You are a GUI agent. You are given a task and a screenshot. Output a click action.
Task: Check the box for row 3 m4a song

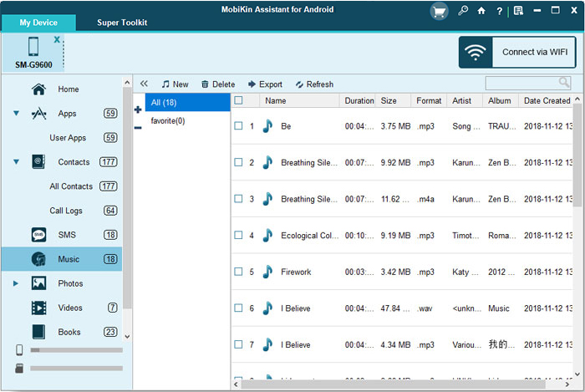pyautogui.click(x=238, y=199)
